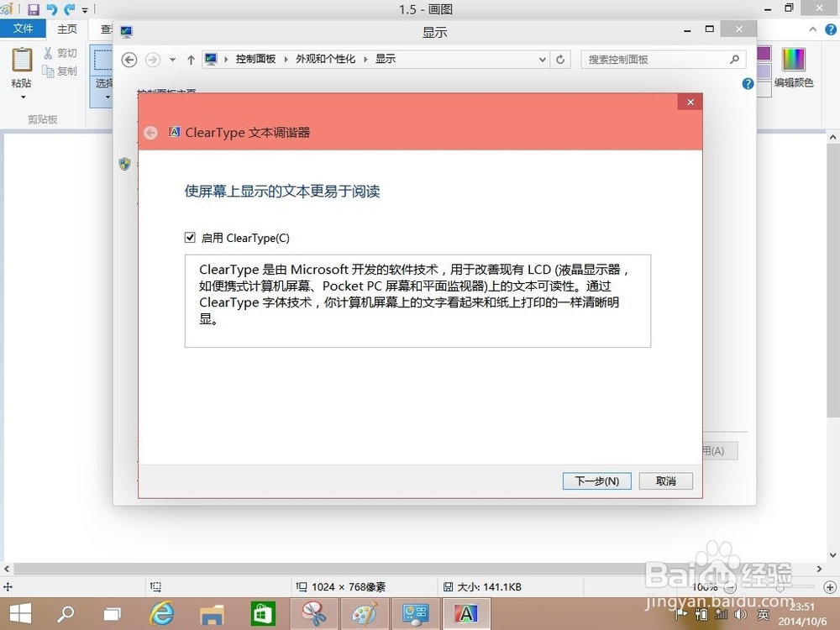Image resolution: width=840 pixels, height=630 pixels.
Task: Expand the 选择 dropdown arrow
Action: (x=108, y=97)
